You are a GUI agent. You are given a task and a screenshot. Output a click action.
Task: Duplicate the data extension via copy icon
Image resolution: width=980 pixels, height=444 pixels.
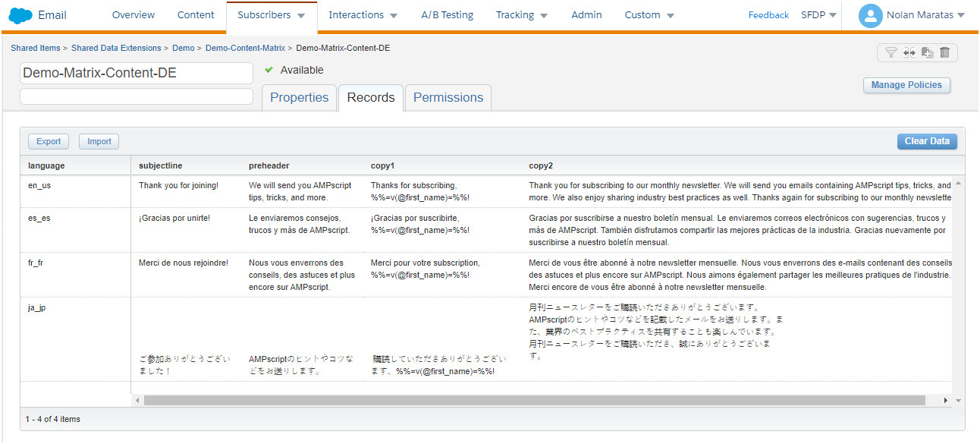(926, 52)
